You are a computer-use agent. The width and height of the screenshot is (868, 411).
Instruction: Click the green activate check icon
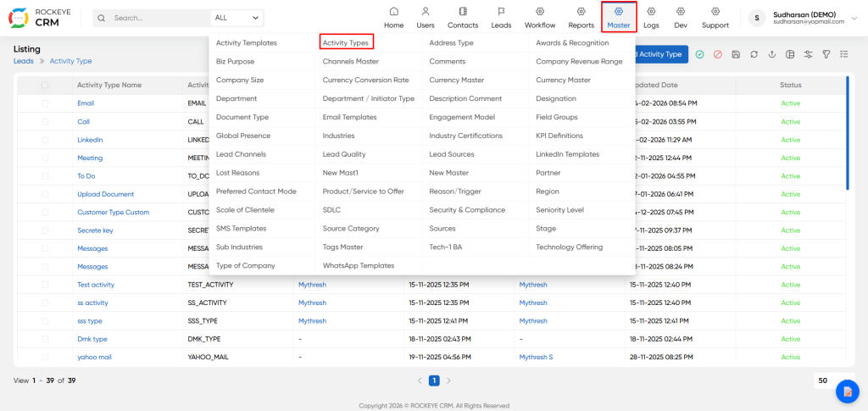[x=699, y=54]
